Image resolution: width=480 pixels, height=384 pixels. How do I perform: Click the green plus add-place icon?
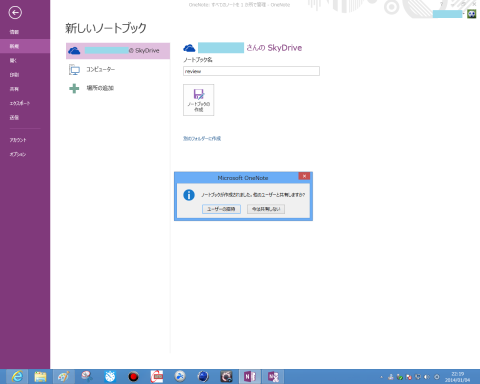coord(74,88)
